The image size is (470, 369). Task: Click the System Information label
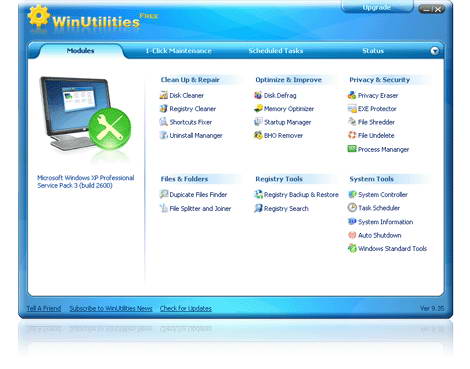386,222
